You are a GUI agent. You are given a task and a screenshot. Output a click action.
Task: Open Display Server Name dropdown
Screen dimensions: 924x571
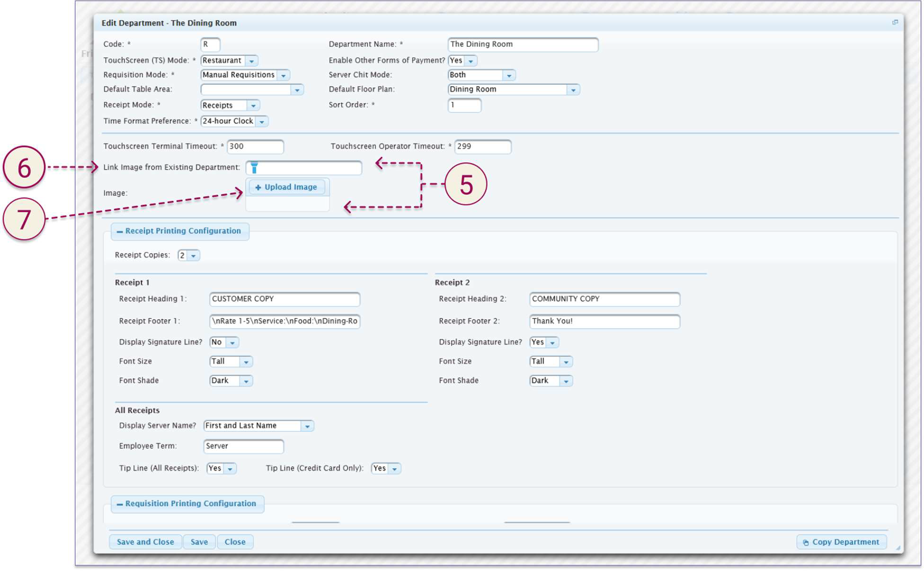click(x=307, y=426)
